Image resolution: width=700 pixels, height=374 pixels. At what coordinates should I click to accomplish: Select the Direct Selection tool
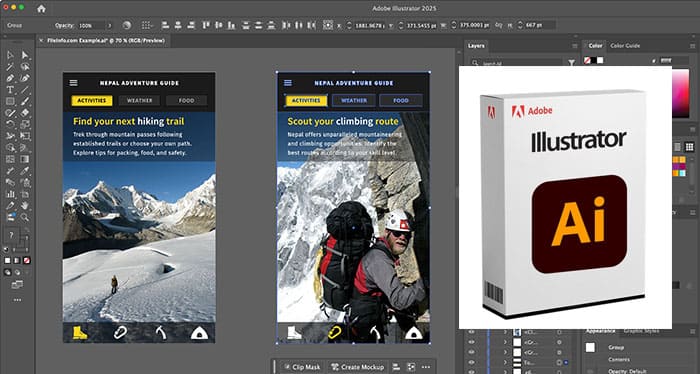(x=25, y=55)
